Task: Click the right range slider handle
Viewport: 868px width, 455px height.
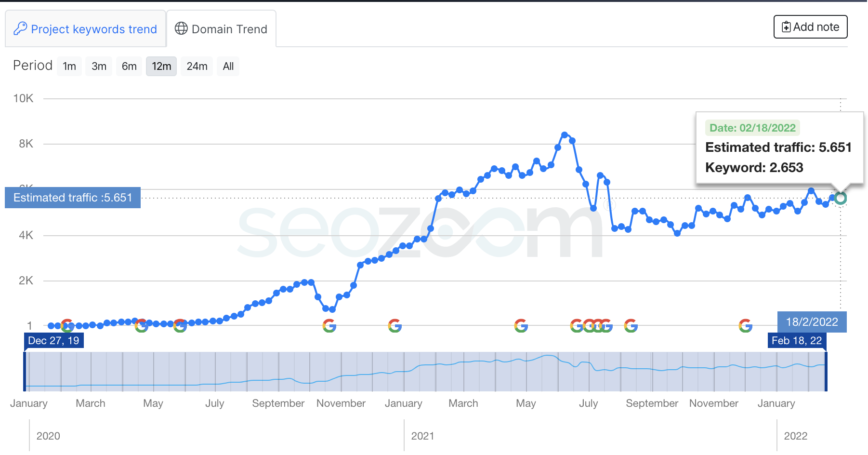Action: coord(826,372)
